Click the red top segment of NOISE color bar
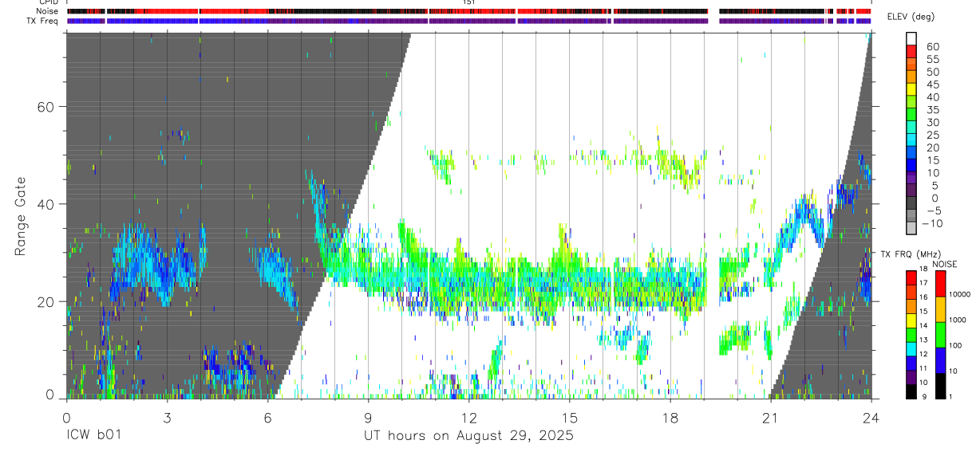This screenshot has width=980, height=452. [939, 284]
